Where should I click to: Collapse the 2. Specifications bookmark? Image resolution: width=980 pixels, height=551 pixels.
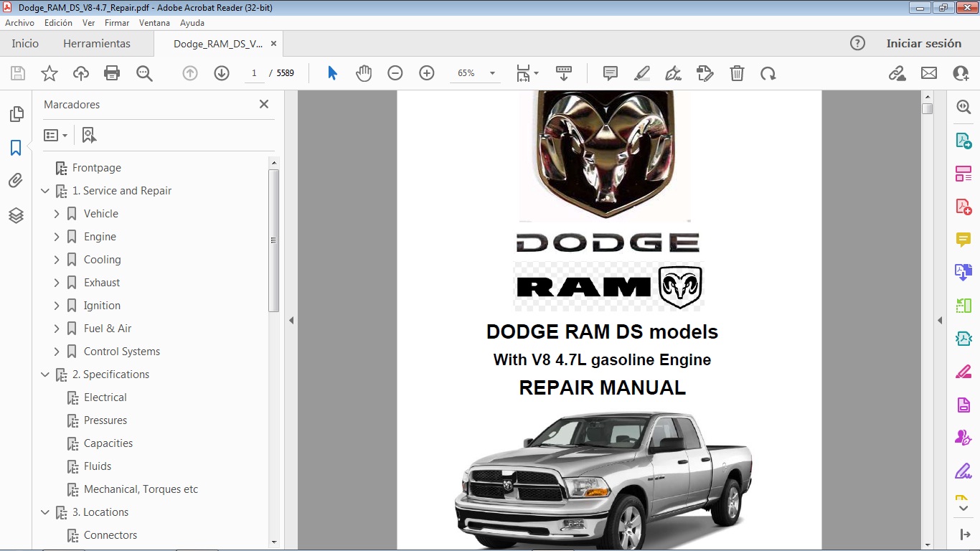(x=45, y=375)
